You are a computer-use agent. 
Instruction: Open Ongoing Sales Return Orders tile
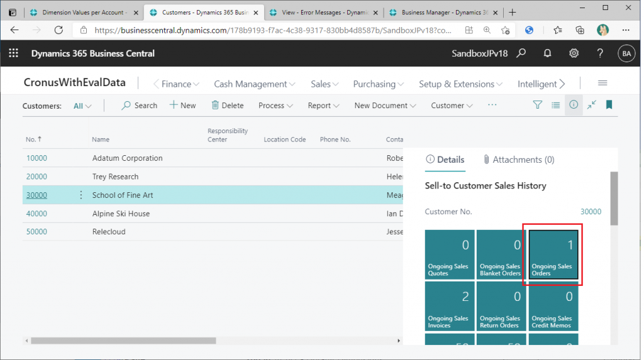tap(501, 306)
